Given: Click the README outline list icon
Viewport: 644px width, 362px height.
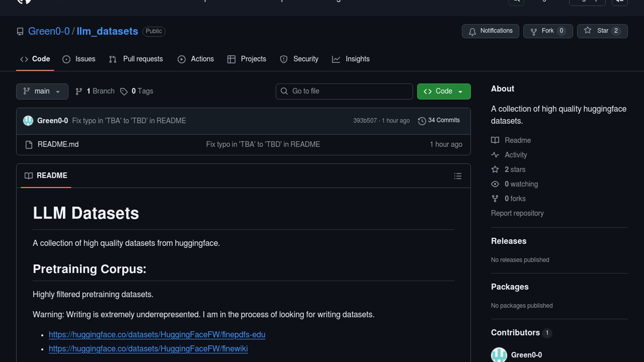Looking at the screenshot, I should point(458,176).
